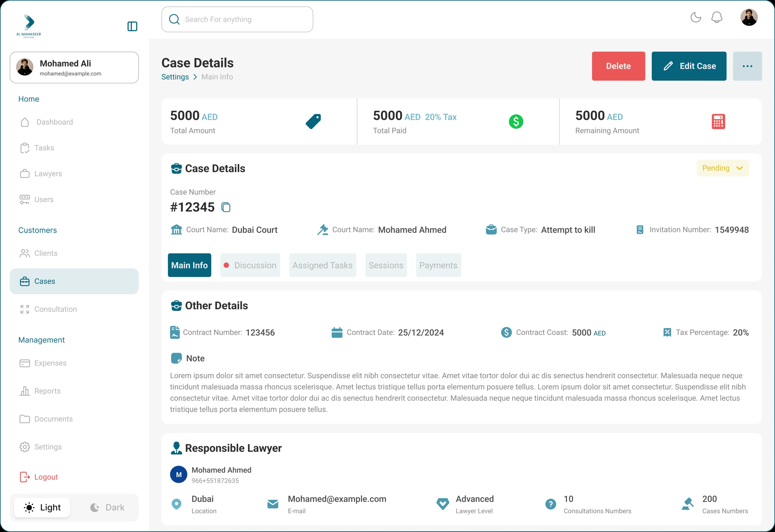This screenshot has height=532, width=775.
Task: Toggle dark mode via the moon icon in the header
Action: 696,17
